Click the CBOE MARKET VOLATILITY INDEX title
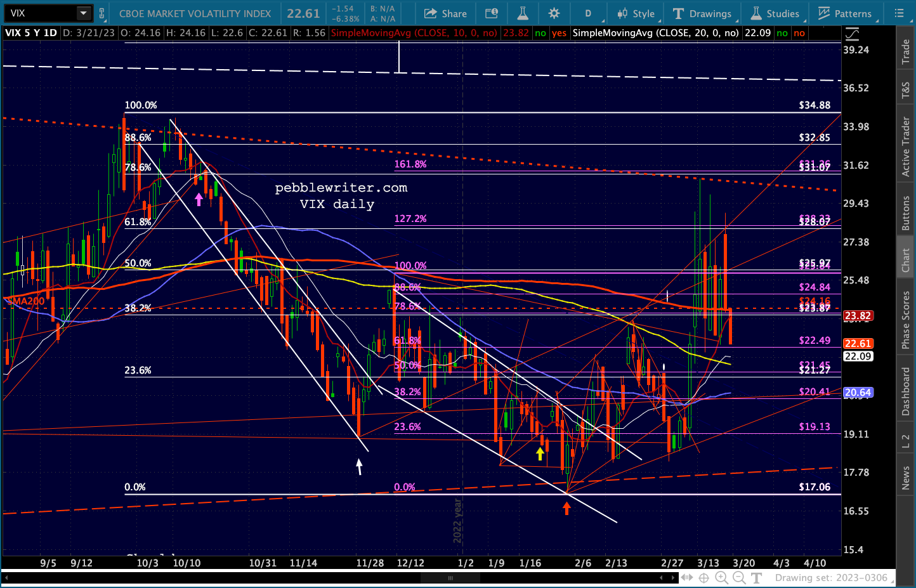This screenshot has height=588, width=916. [195, 13]
